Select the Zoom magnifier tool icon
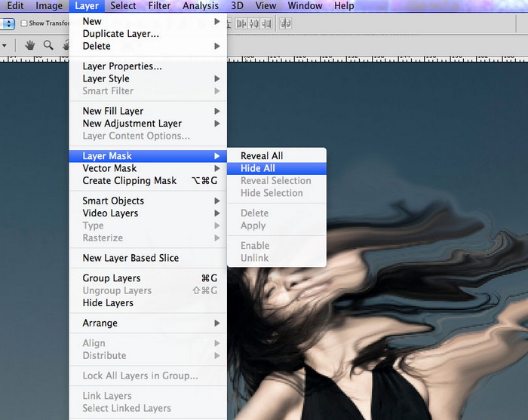528x420 pixels. [48, 45]
